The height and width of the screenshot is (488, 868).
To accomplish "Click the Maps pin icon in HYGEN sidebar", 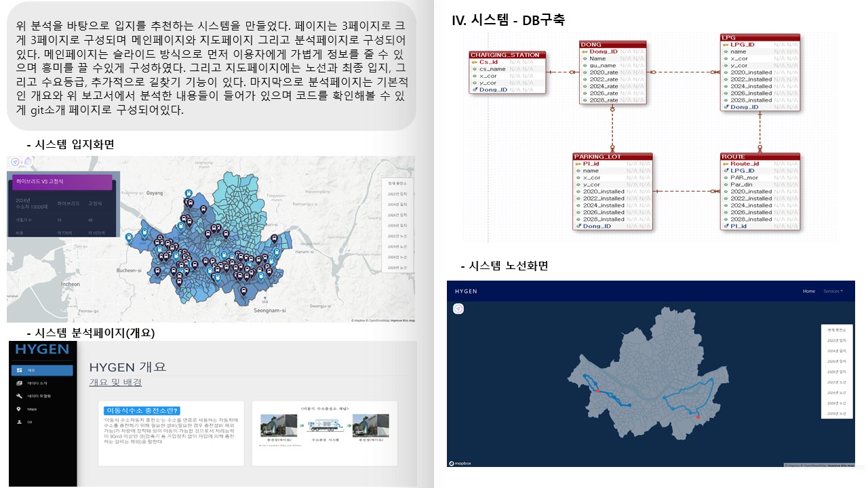I will 18,409.
